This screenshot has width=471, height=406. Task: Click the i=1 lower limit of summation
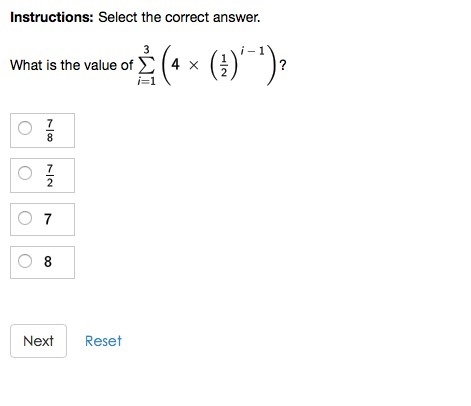click(147, 81)
